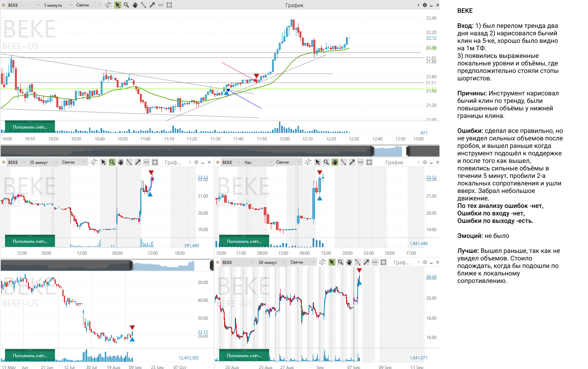The image size is (588, 369).
Task: Select the active cursor tool in the 30 минут chart
Action: 332,262
